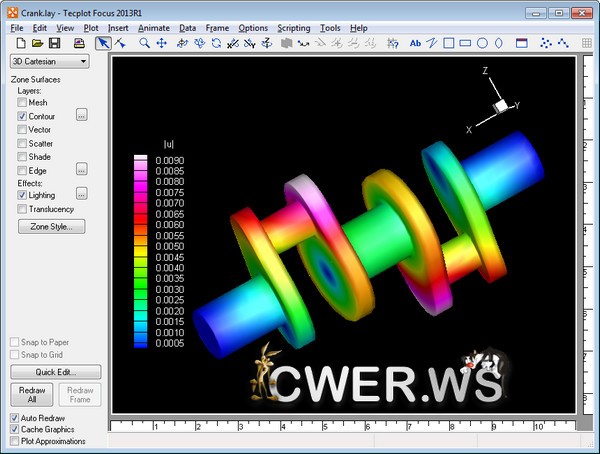
Task: Click the XYZ orientation axis in the plot
Action: pyautogui.click(x=498, y=105)
